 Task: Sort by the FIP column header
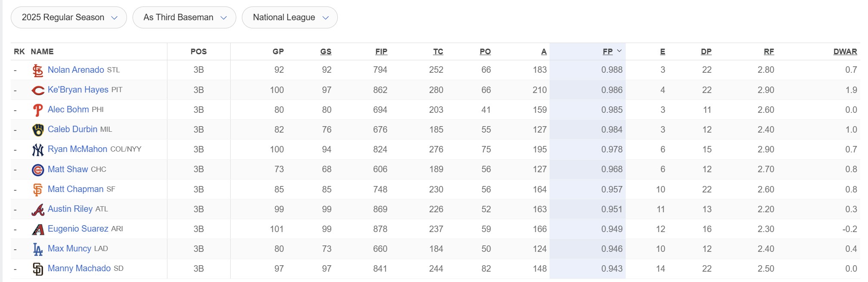381,52
